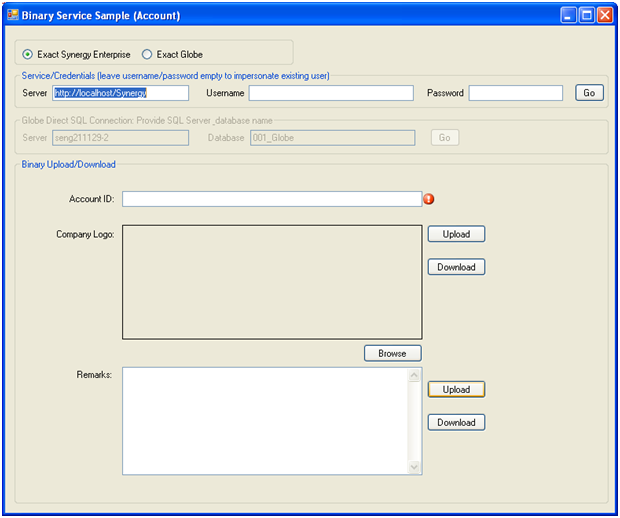620x518 pixels.
Task: Click the application icon in title bar
Action: 13,15
